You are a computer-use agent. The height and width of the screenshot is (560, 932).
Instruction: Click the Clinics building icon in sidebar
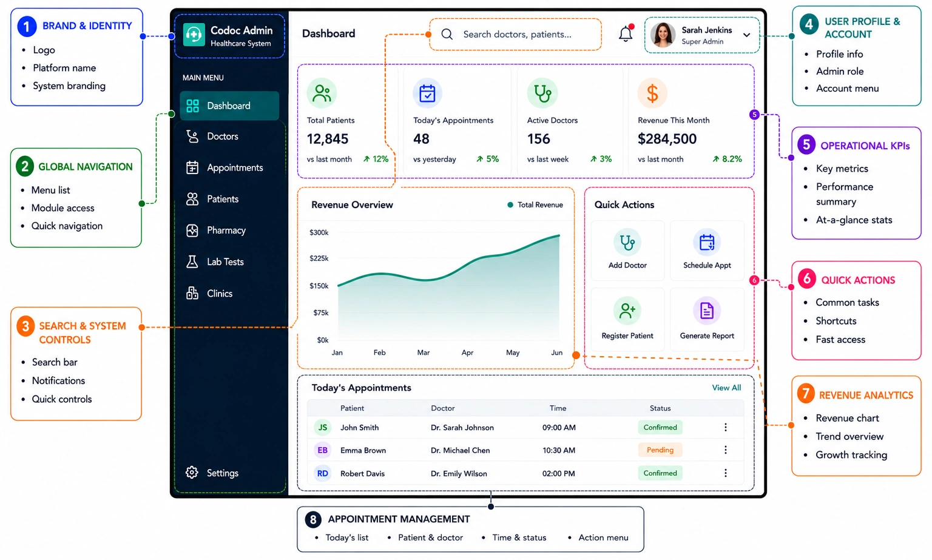click(192, 293)
